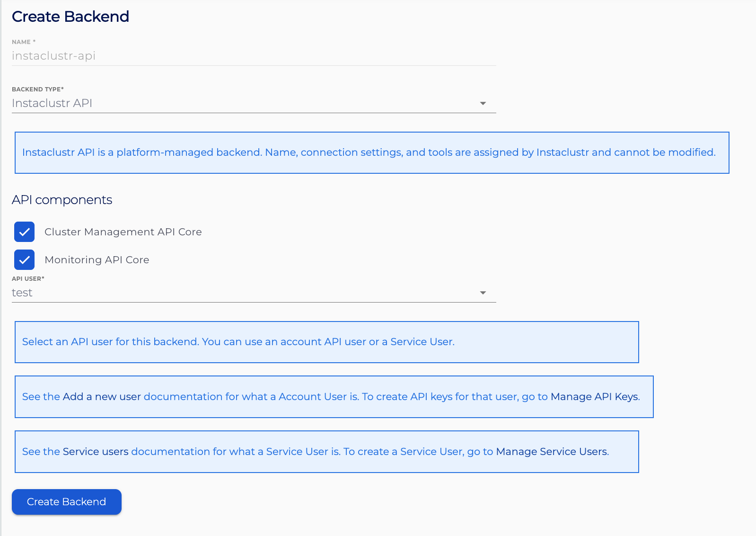Screen dimensions: 756x536
Task: Open the Add a new user documentation link
Action: coord(102,397)
